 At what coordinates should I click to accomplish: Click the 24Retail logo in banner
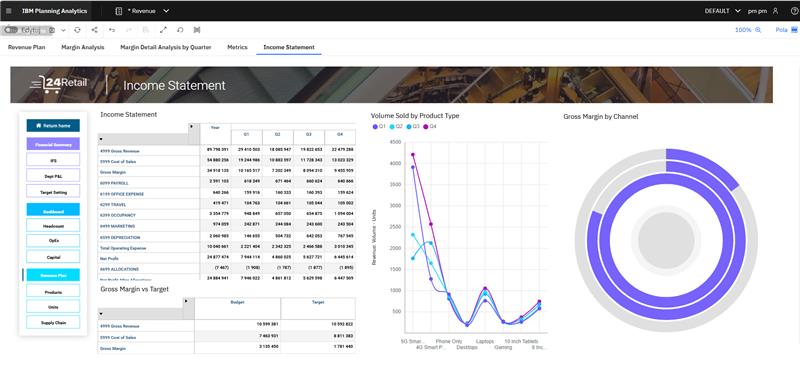(x=59, y=84)
